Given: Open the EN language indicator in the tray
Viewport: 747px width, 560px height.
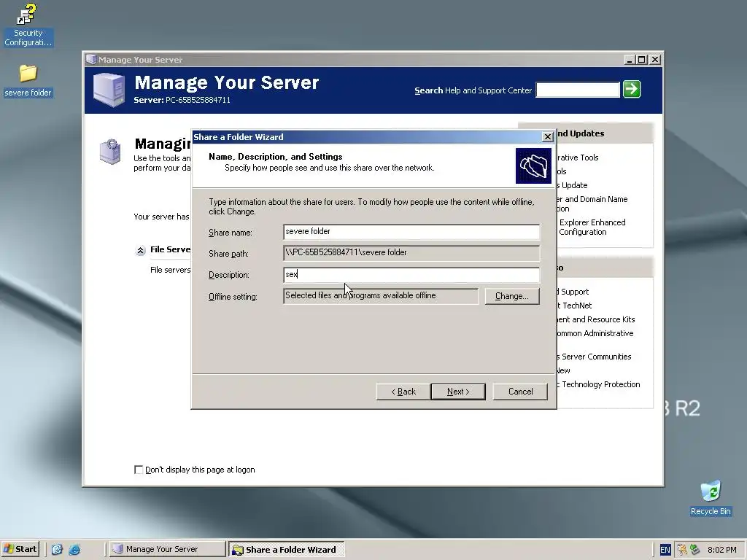Looking at the screenshot, I should tap(665, 550).
